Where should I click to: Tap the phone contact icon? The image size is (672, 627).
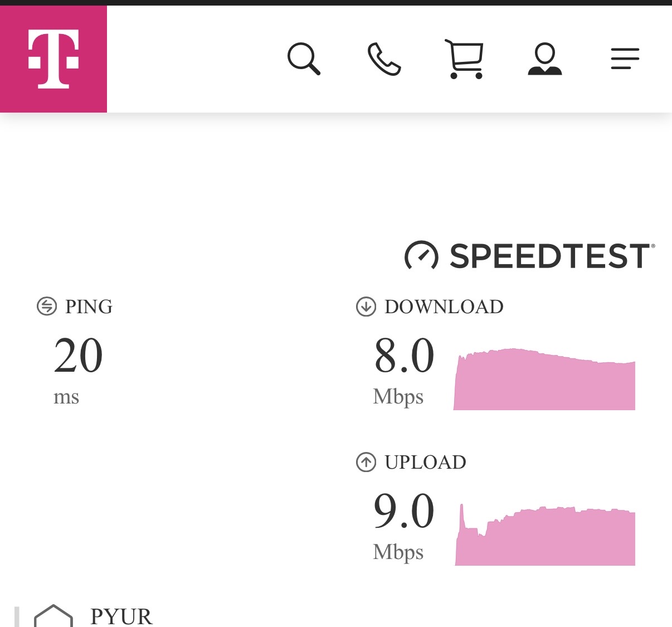(x=384, y=59)
